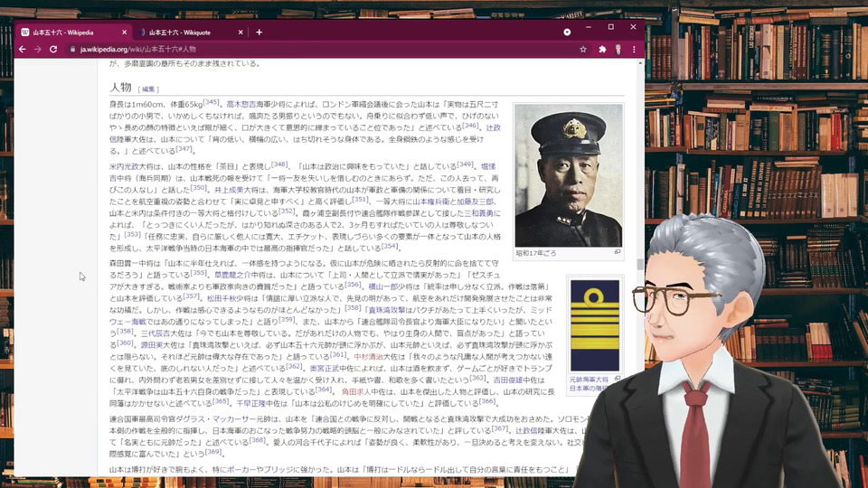
Task: Jump to footnote [350]
Action: pos(199,188)
